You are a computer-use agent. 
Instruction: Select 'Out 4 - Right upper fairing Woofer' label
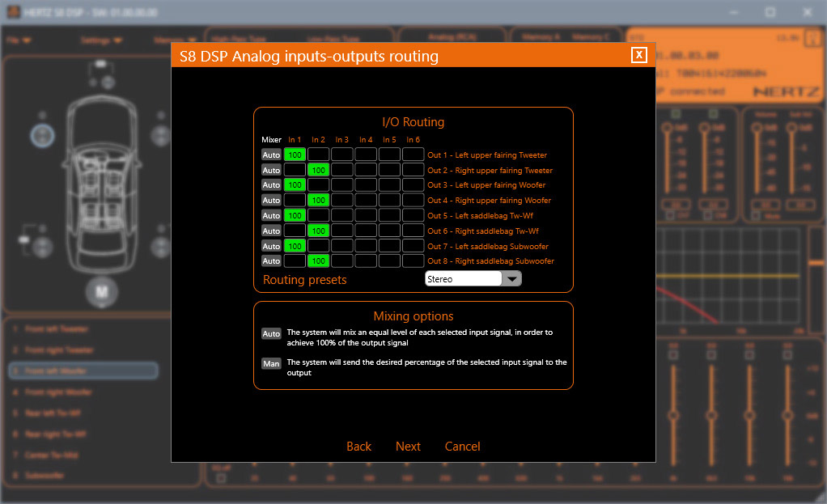tap(489, 201)
